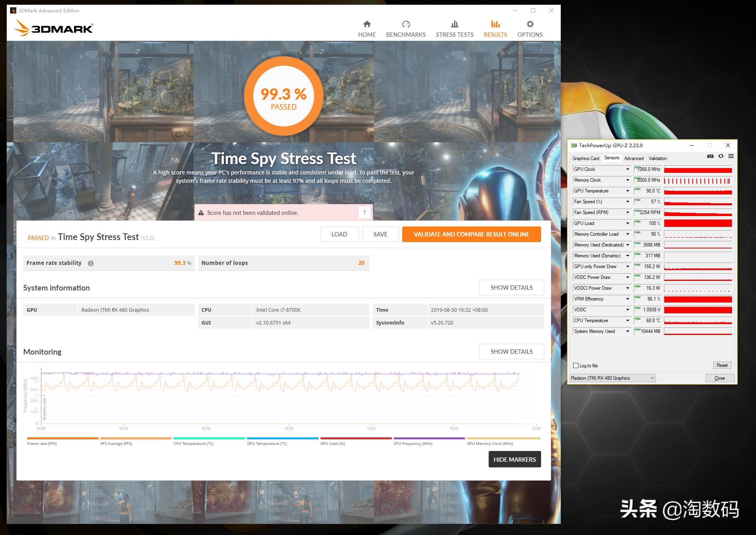The height and width of the screenshot is (535, 756).
Task: Click the SystemInfo v5.20.720 value
Action: pyautogui.click(x=486, y=323)
